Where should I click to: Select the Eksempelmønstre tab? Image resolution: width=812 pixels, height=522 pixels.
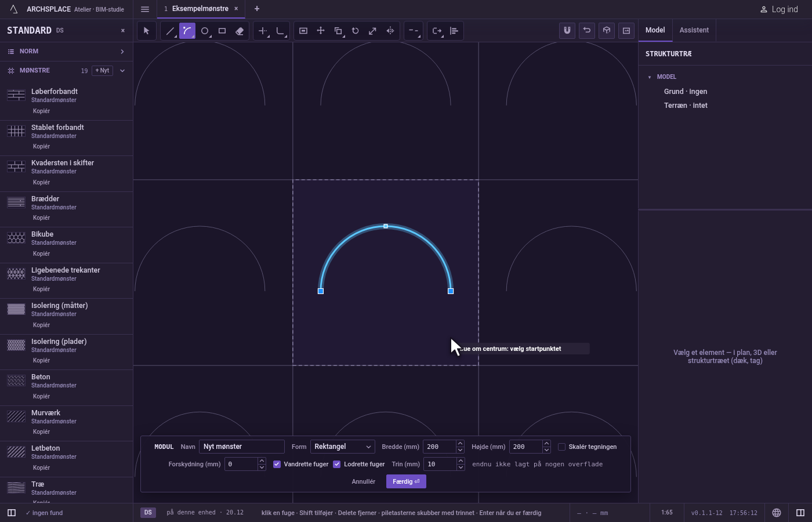point(200,9)
